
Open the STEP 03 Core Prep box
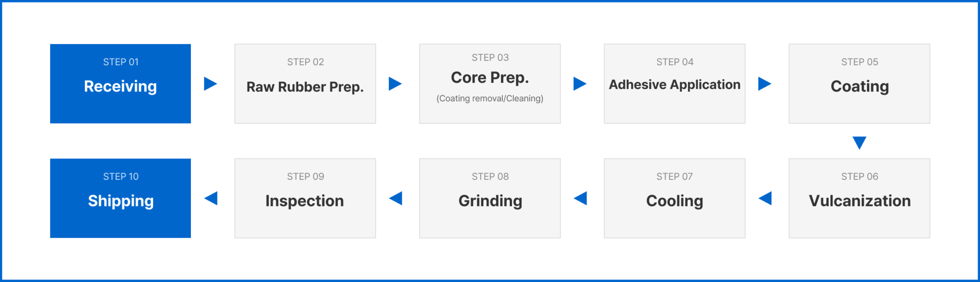tap(490, 84)
